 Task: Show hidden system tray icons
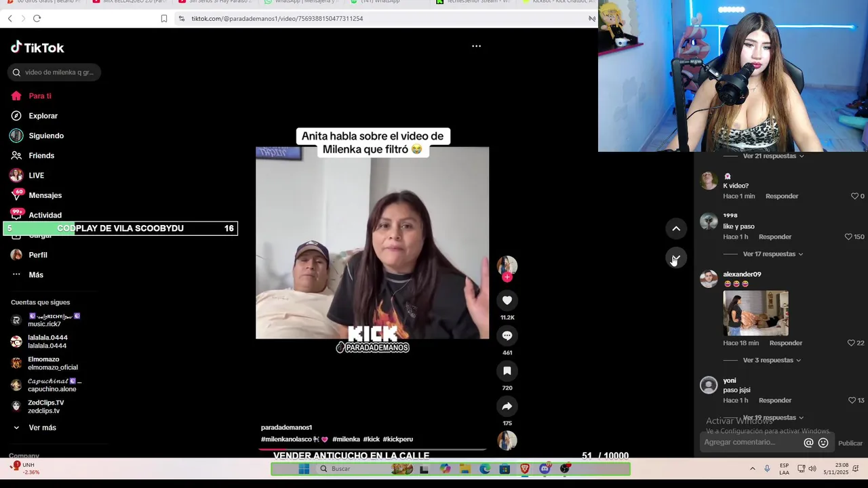pyautogui.click(x=752, y=468)
